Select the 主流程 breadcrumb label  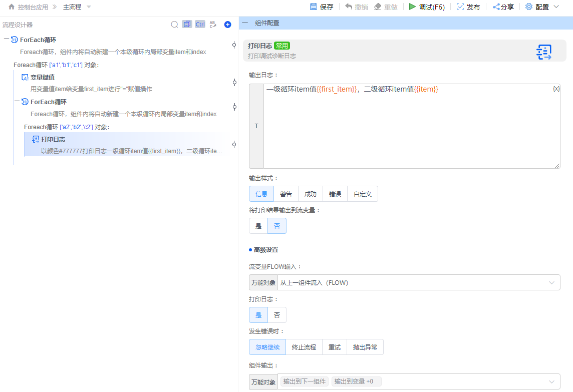(x=72, y=7)
